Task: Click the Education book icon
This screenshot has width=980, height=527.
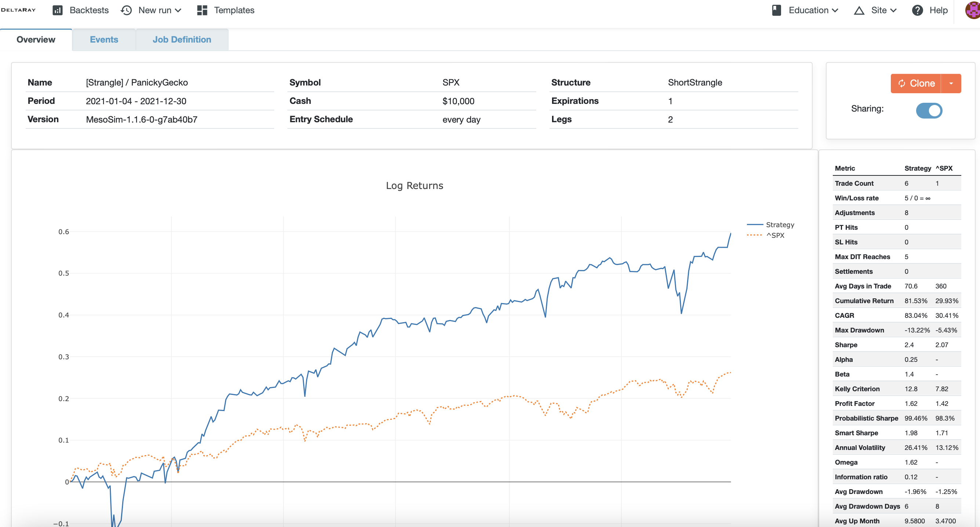Action: click(776, 10)
